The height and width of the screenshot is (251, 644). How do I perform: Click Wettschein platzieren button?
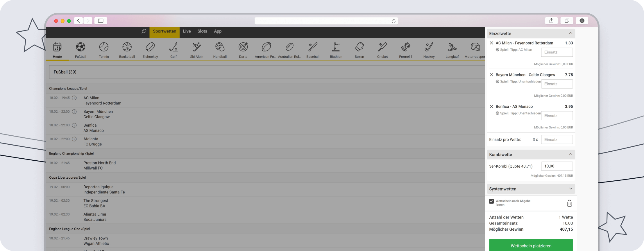click(x=531, y=245)
